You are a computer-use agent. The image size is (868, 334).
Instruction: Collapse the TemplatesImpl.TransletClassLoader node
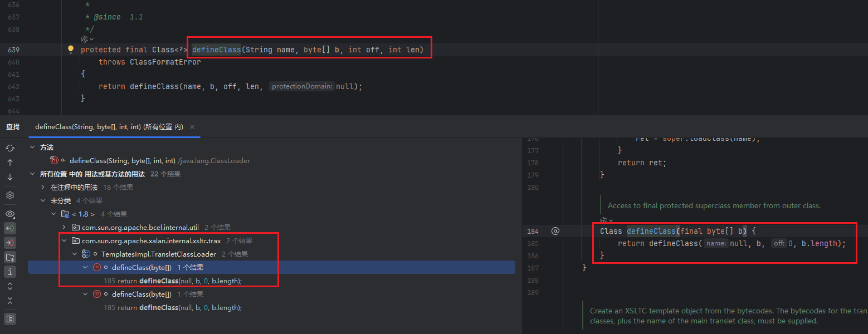tap(75, 254)
